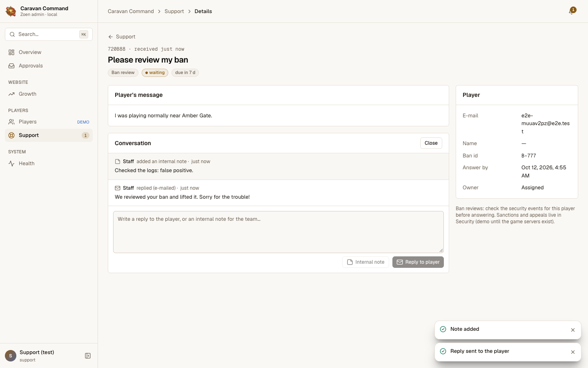Viewport: 588px width, 368px height.
Task: Click the "Please review my ban" heading
Action: coord(148,60)
